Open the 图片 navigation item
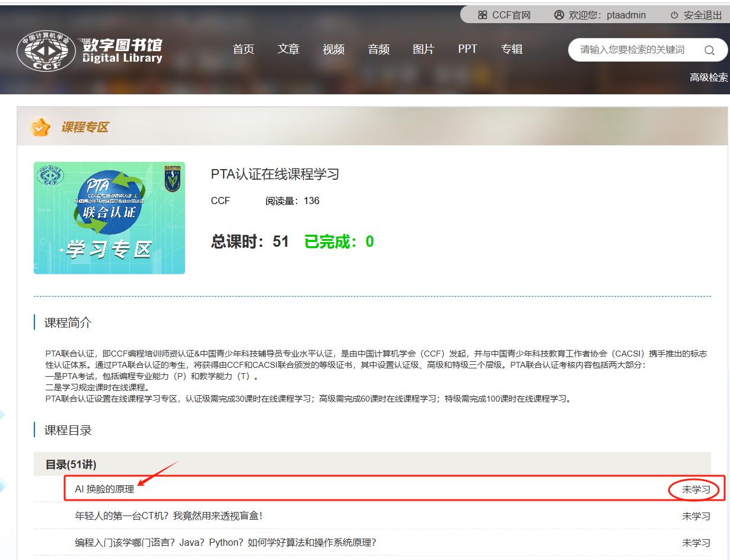The height and width of the screenshot is (560, 730). pos(423,49)
